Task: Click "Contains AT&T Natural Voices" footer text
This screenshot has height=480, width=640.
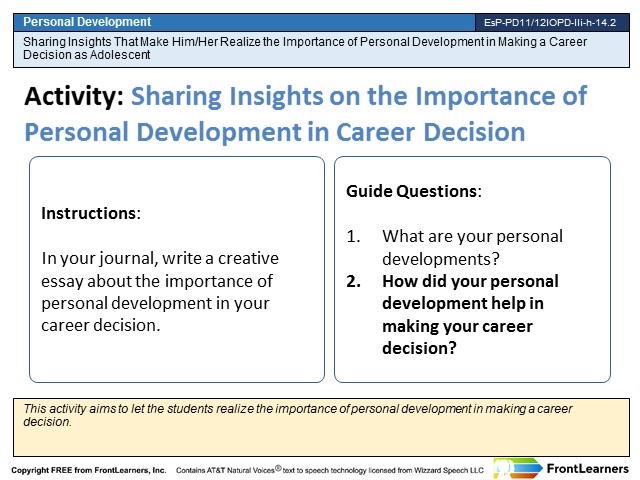Action: 330,470
